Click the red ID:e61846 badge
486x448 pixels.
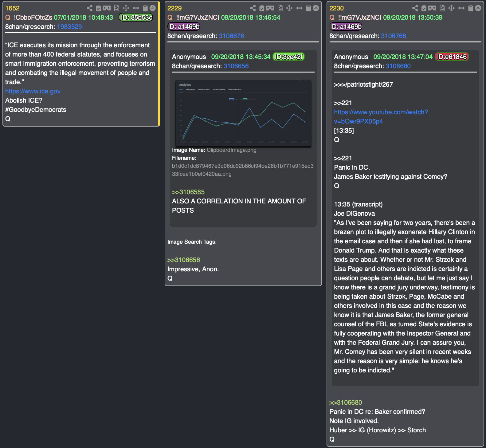(x=452, y=57)
